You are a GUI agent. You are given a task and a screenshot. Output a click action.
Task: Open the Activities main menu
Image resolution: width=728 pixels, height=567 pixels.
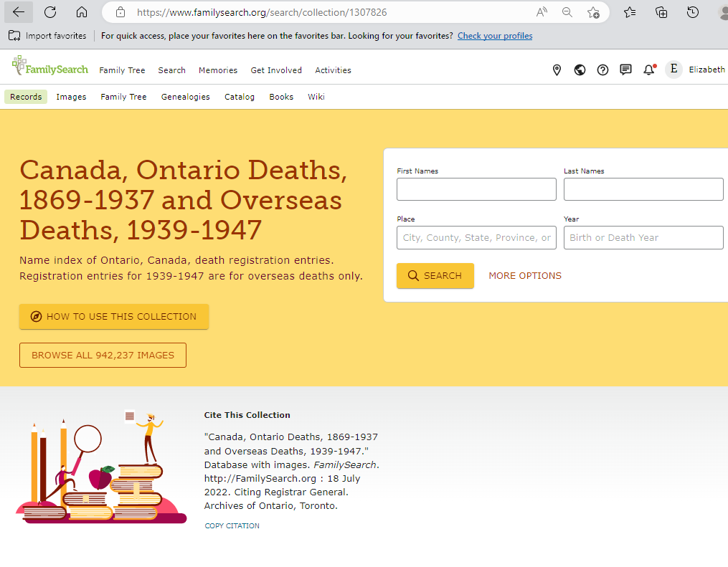[333, 70]
